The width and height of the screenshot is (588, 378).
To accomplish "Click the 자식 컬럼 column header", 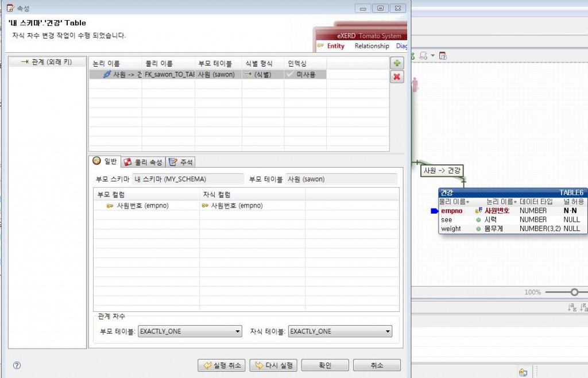I will coord(253,194).
